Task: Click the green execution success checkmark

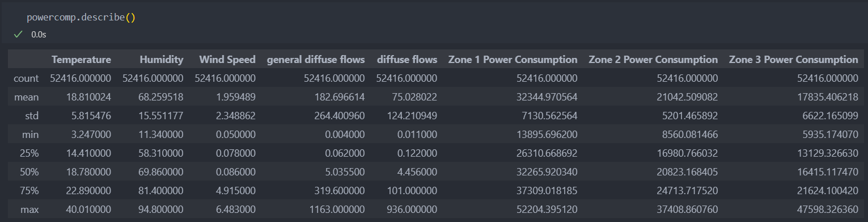Action: [x=18, y=35]
